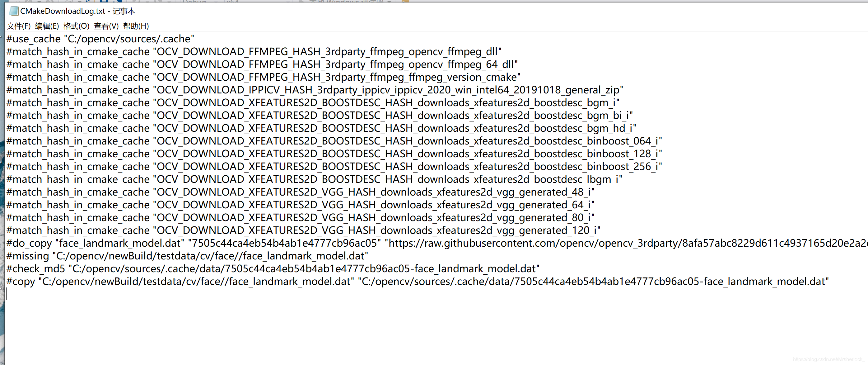Click the line ending with opencv_ffmpeg_64_dll
Screen dimensions: 868x365
pos(262,64)
